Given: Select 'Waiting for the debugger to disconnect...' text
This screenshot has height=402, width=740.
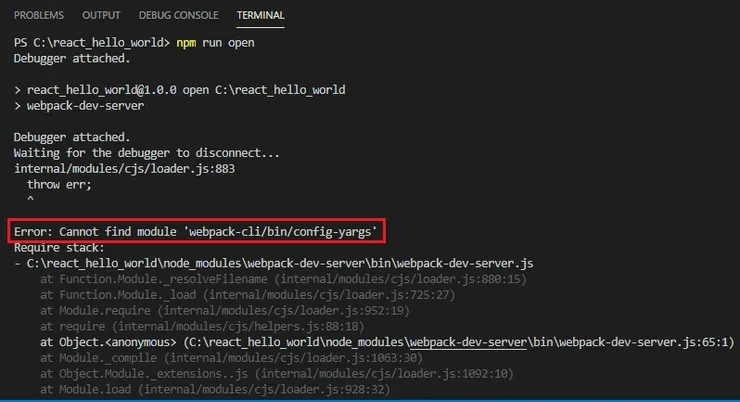Looking at the screenshot, I should coord(146,153).
